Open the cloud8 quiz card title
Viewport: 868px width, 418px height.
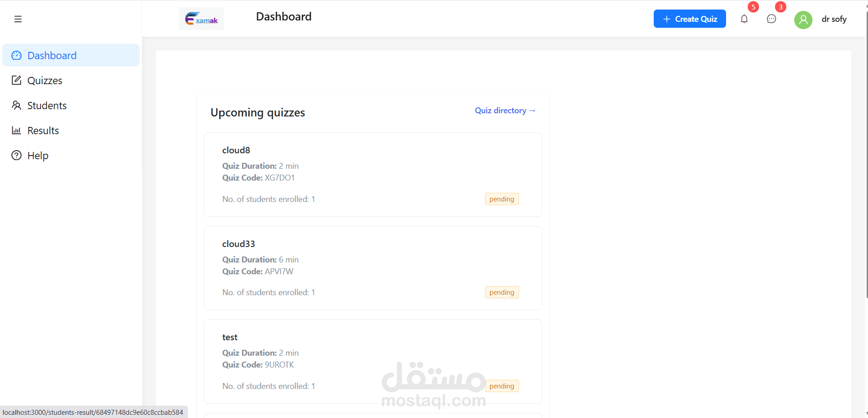[236, 150]
